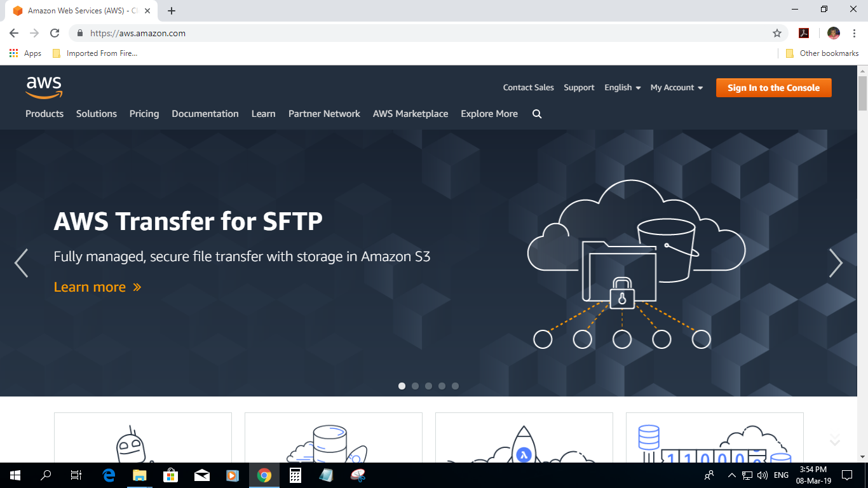
Task: Open the Chrome profile avatar
Action: click(834, 33)
